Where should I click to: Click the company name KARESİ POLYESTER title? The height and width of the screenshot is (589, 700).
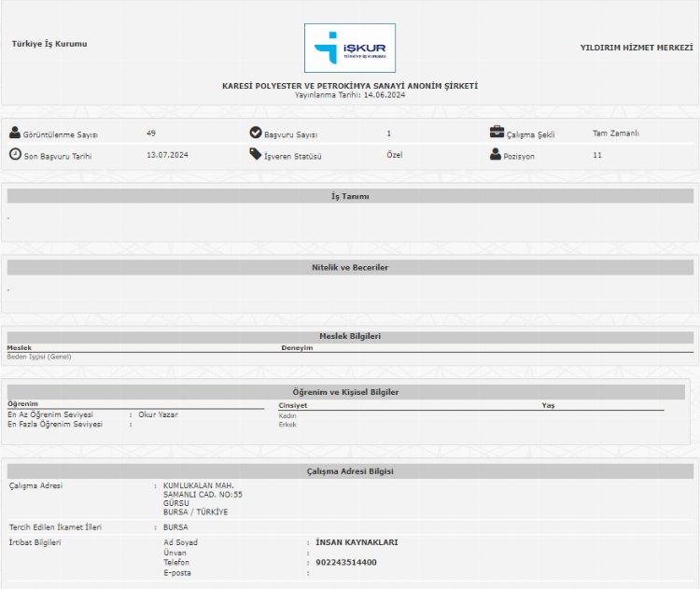pyautogui.click(x=350, y=86)
